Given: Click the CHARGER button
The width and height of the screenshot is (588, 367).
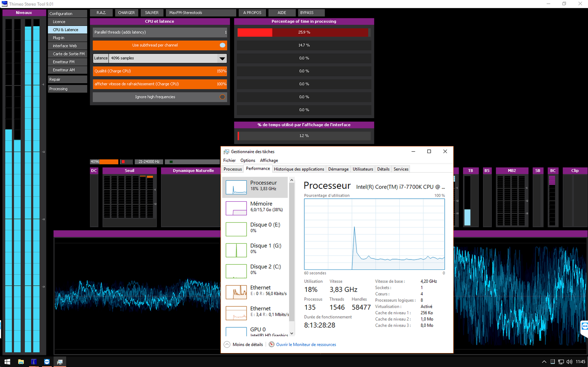Looking at the screenshot, I should click(x=126, y=13).
